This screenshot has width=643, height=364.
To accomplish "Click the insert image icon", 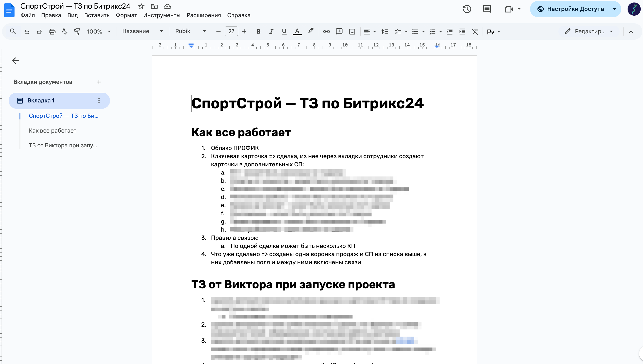I will pos(352,32).
